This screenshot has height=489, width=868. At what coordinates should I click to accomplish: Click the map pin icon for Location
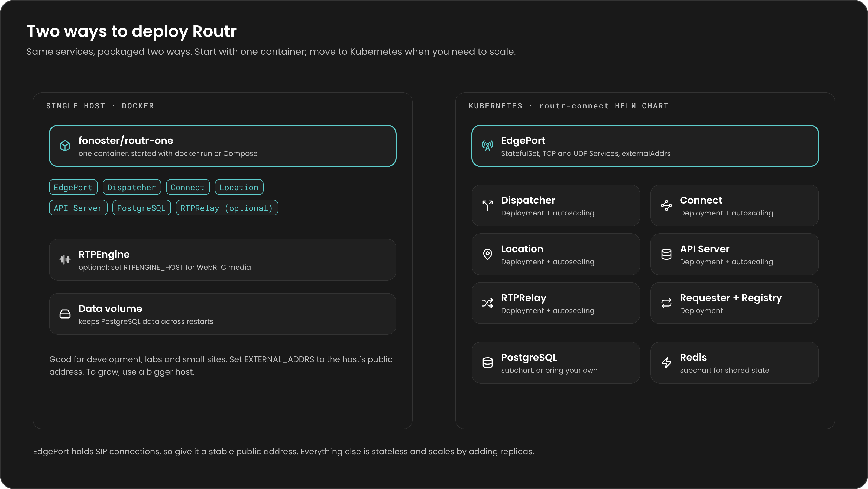pos(487,254)
